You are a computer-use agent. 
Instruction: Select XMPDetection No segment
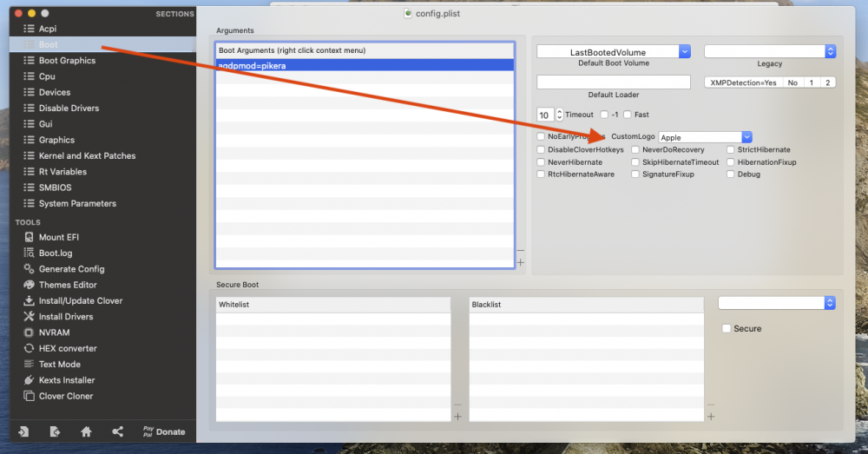point(792,82)
